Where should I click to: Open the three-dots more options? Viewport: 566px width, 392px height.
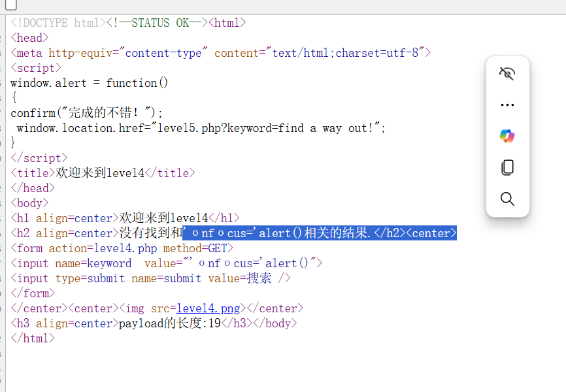click(x=507, y=105)
